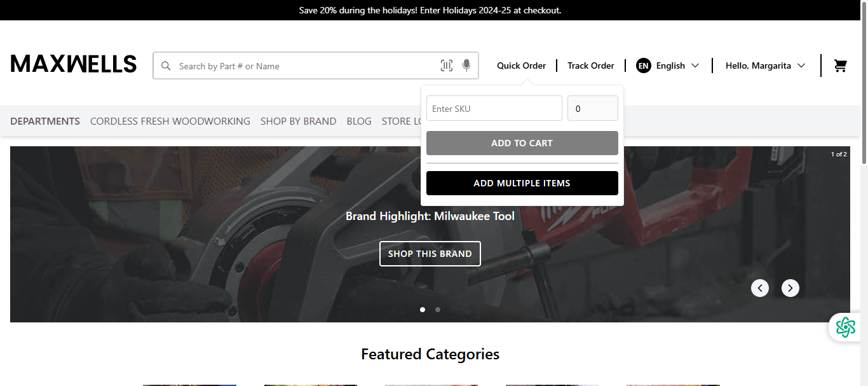Go to previous carousel slide arrow
The height and width of the screenshot is (386, 868).
click(760, 288)
